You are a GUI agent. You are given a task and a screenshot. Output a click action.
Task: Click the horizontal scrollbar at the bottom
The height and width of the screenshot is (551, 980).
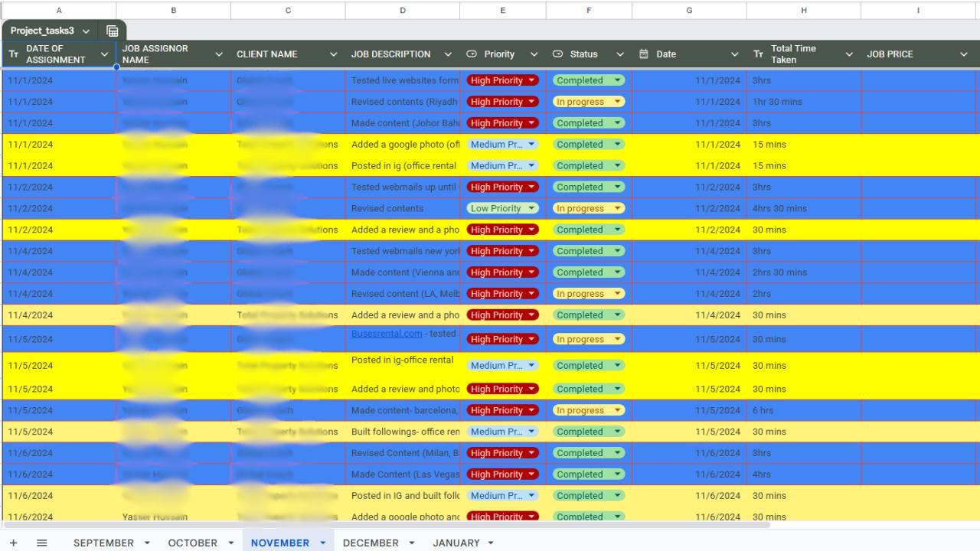pyautogui.click(x=387, y=525)
